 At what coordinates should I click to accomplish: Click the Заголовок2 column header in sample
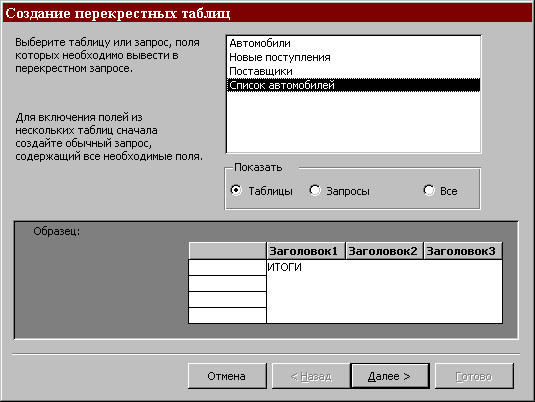pyautogui.click(x=384, y=251)
